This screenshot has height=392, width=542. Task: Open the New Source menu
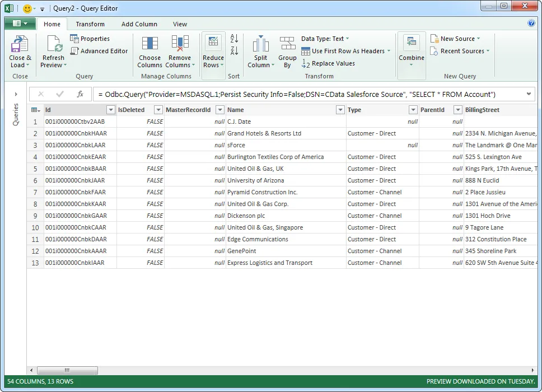pyautogui.click(x=454, y=39)
